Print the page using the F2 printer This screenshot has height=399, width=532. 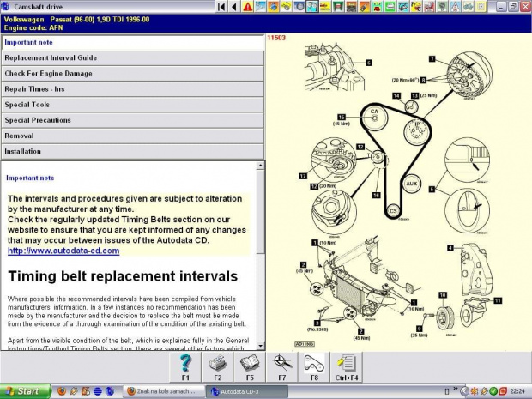pyautogui.click(x=217, y=367)
